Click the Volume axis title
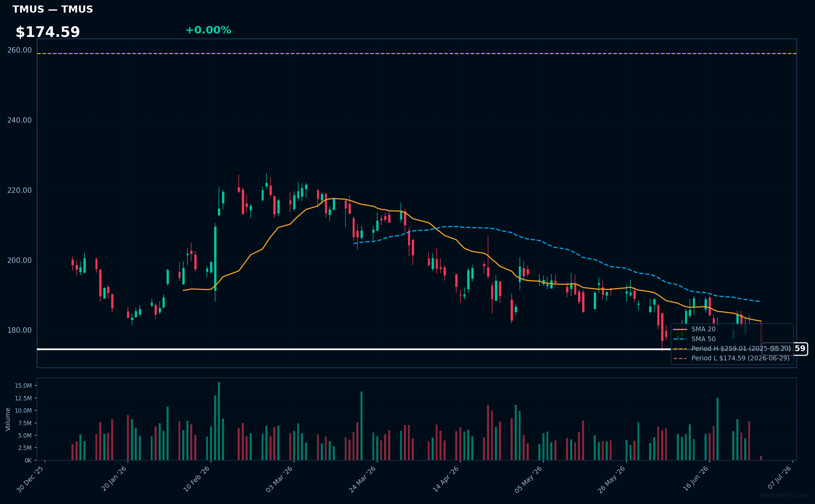815x504 pixels. coord(8,419)
